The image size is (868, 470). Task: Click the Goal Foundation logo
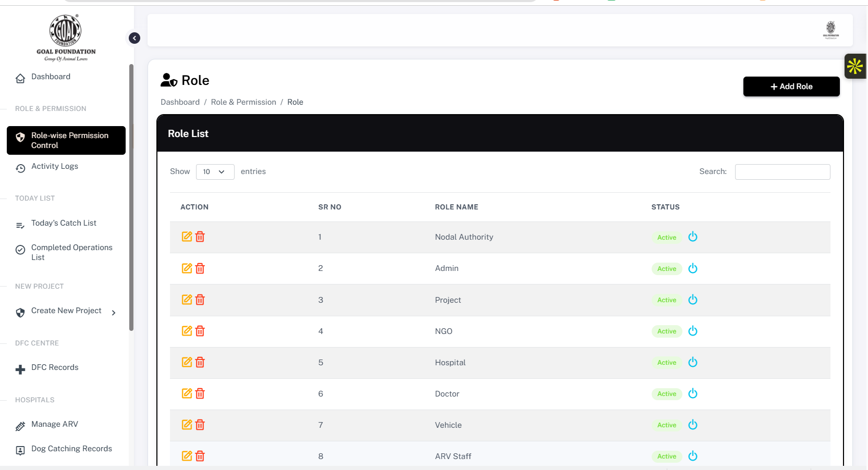[66, 38]
